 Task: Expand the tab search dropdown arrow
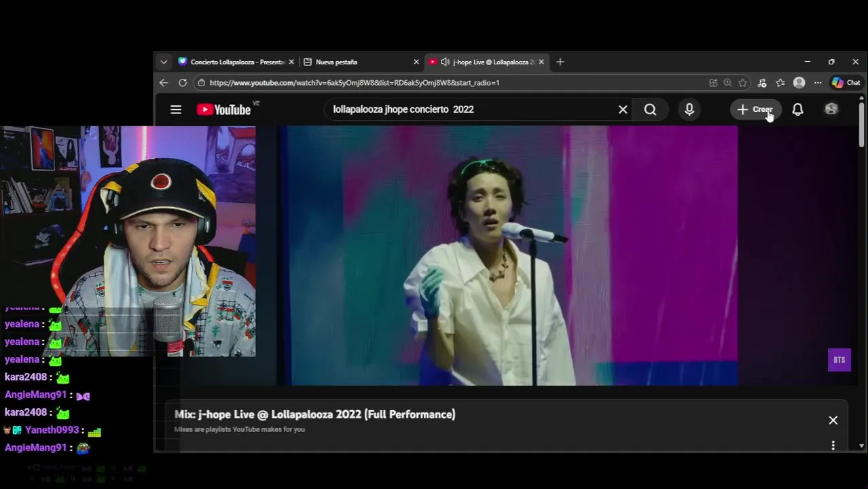164,62
